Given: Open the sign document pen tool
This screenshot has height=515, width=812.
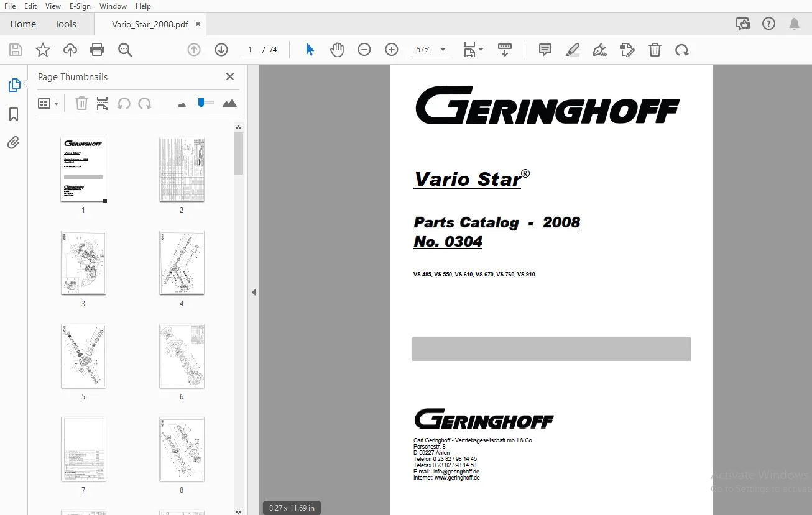Looking at the screenshot, I should (600, 50).
